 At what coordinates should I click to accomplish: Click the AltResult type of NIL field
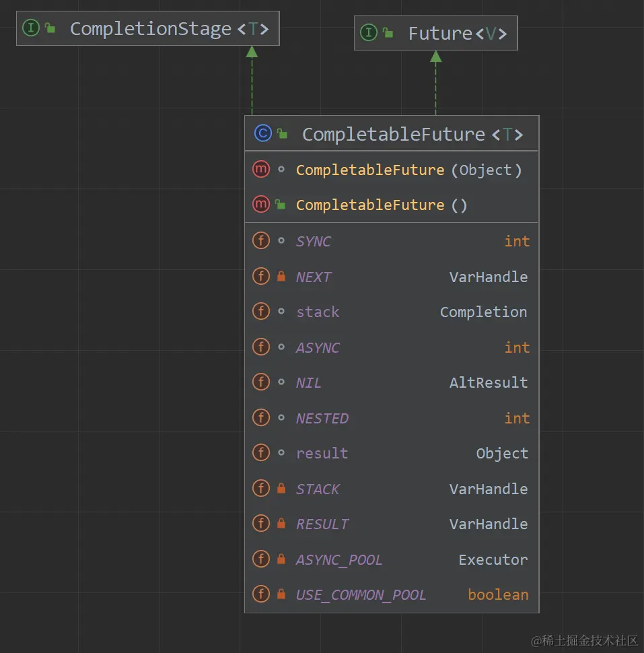click(489, 383)
